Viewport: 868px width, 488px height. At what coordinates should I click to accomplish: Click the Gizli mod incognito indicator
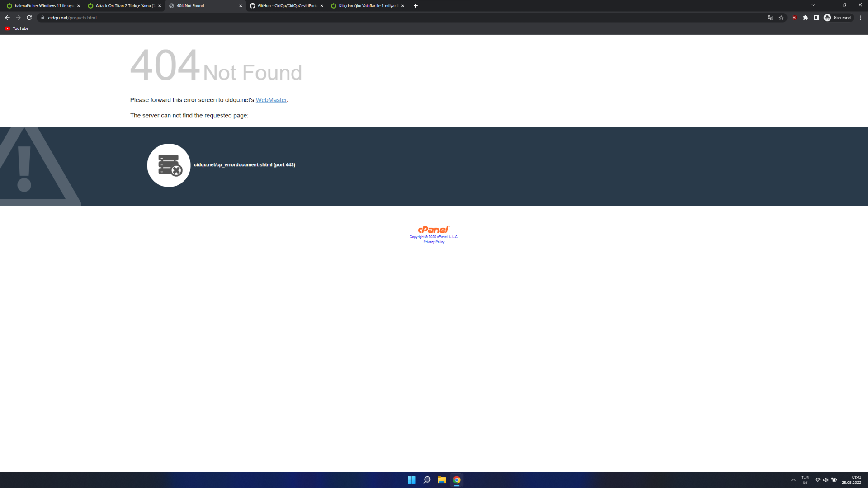pos(837,18)
